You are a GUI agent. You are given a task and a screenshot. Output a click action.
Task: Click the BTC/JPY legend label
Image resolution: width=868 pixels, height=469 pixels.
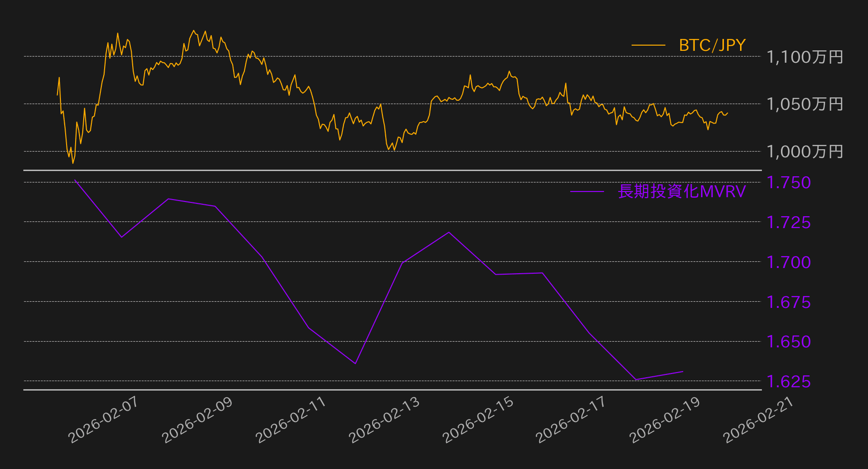712,45
